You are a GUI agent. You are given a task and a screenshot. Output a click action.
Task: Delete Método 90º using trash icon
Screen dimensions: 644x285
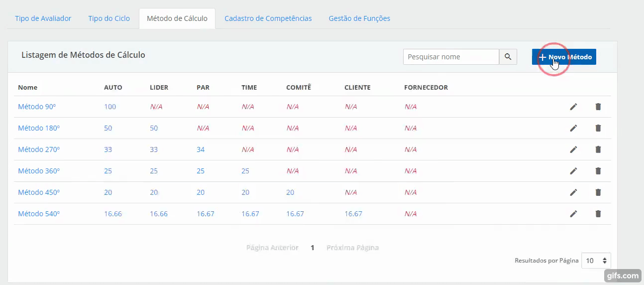pyautogui.click(x=598, y=107)
